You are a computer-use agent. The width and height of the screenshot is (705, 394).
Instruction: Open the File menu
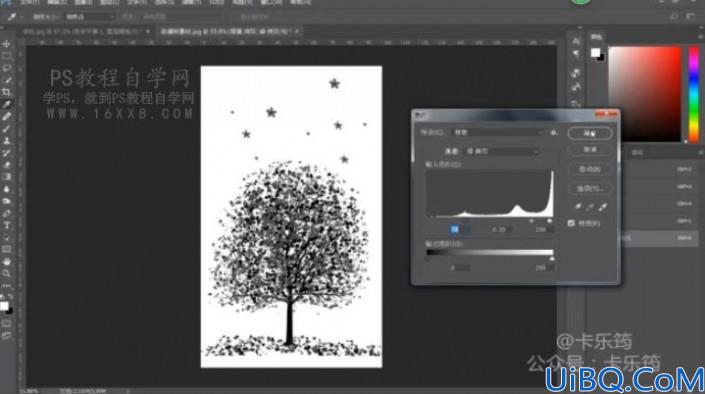(x=30, y=2)
